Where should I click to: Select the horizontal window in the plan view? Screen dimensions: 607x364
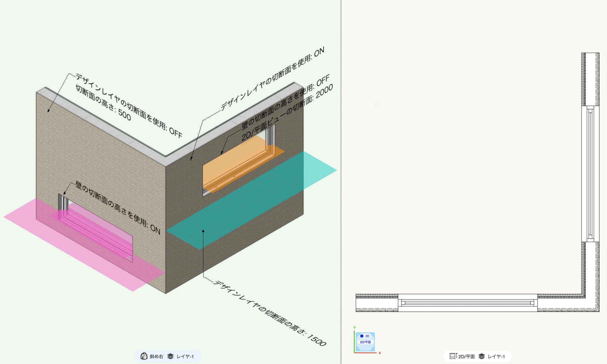[x=467, y=303]
